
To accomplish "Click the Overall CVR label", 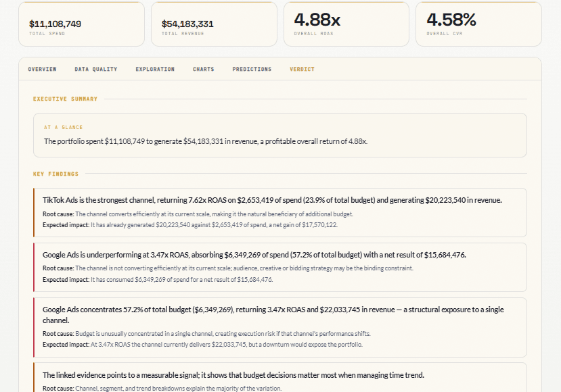I will pyautogui.click(x=445, y=34).
